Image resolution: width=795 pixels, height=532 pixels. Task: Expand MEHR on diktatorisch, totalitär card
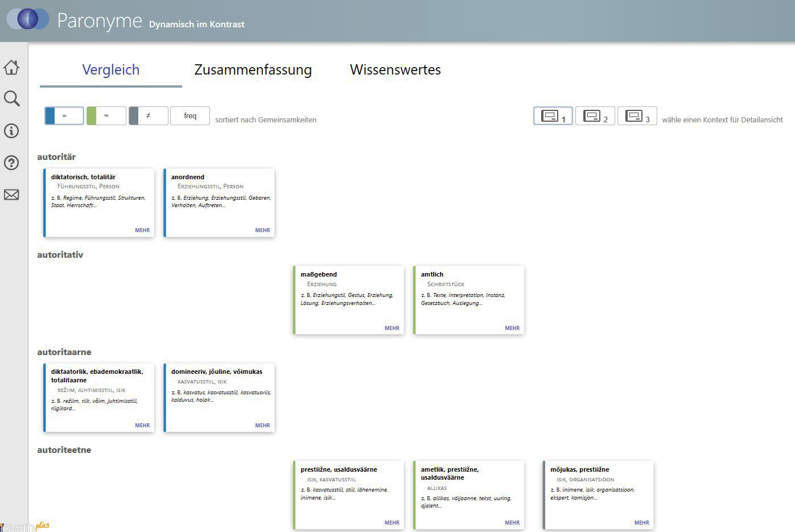[142, 230]
